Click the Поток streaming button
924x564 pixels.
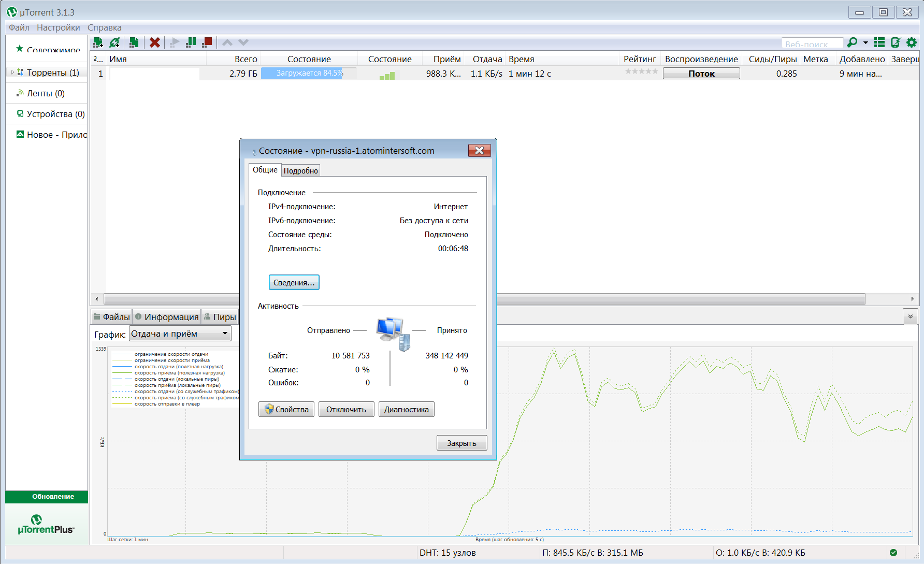(x=701, y=74)
